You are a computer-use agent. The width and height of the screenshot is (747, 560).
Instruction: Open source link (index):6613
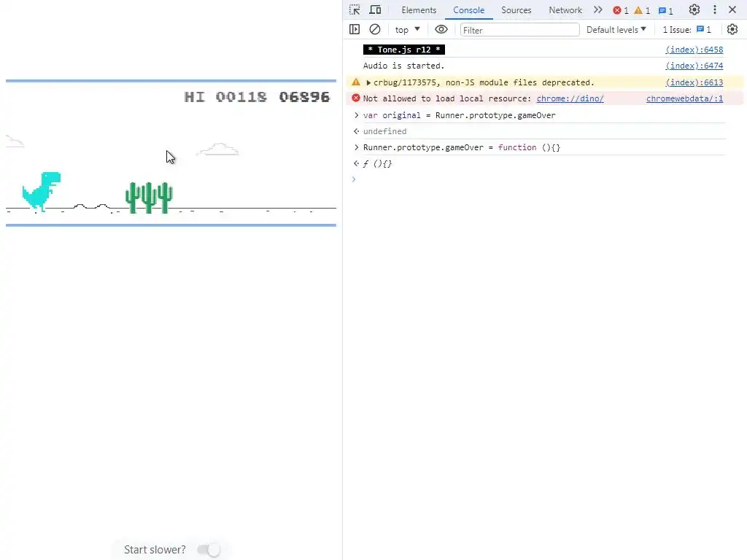tap(694, 82)
